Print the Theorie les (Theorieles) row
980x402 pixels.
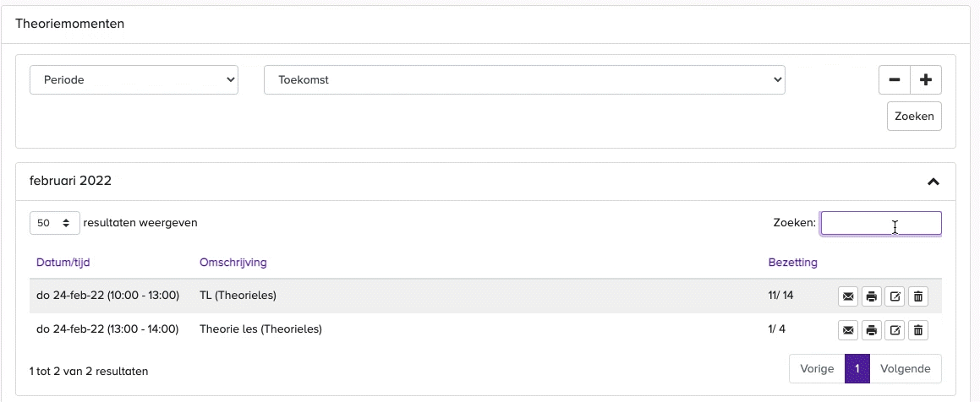click(x=872, y=329)
